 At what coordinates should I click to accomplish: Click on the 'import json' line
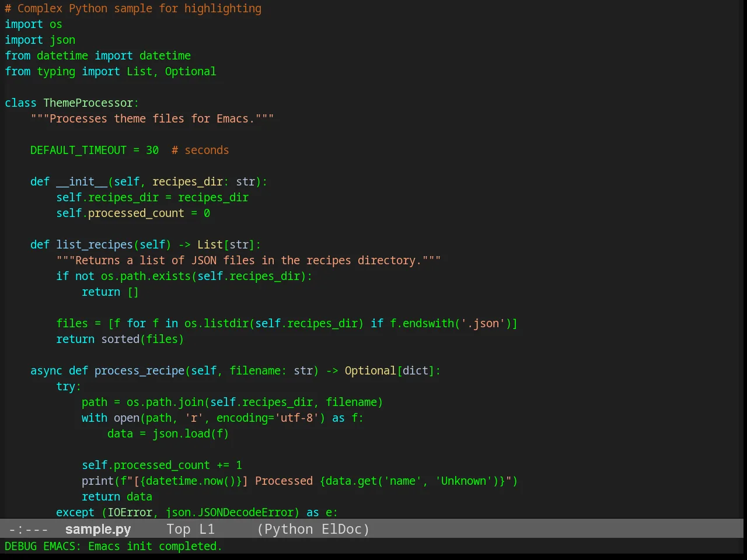coord(40,40)
